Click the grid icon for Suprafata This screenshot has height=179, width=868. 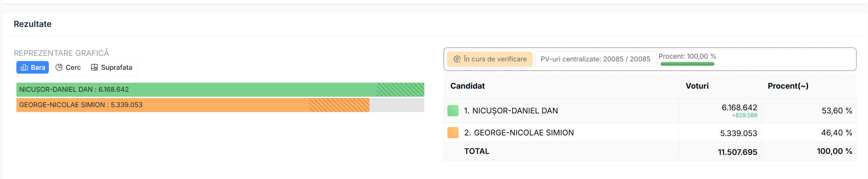coord(94,67)
